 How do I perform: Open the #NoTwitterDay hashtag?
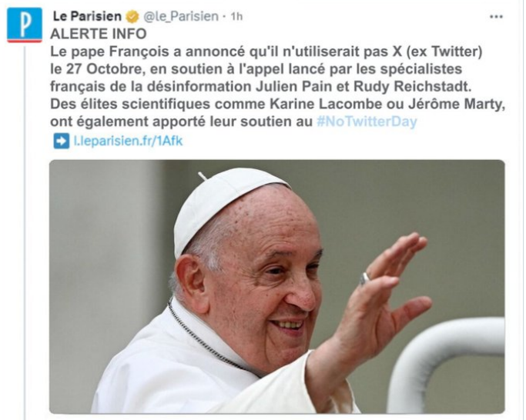click(367, 122)
